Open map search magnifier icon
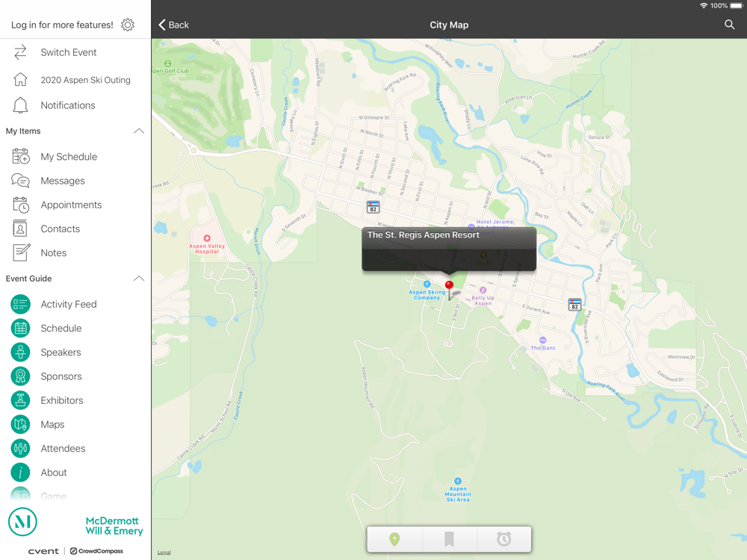Viewport: 747px width, 560px height. coord(729,25)
